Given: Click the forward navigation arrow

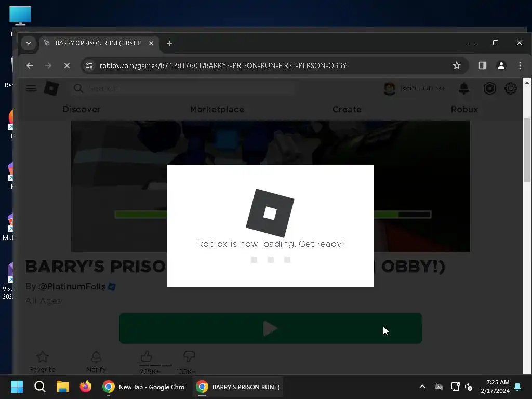Looking at the screenshot, I should point(48,65).
